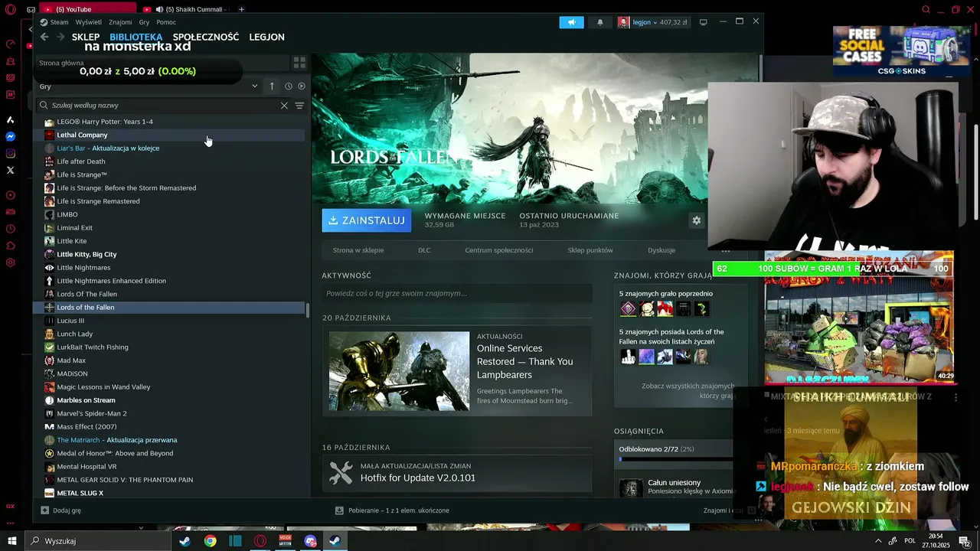This screenshot has width=980, height=551.
Task: Open the DLC link
Action: click(424, 250)
